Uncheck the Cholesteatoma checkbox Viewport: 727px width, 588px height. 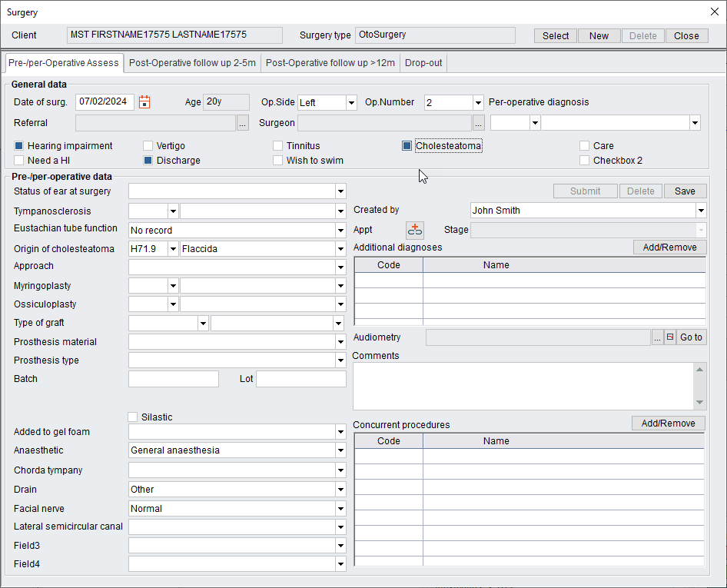pyautogui.click(x=407, y=145)
